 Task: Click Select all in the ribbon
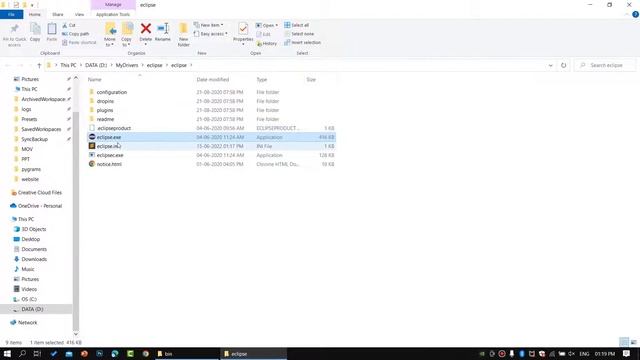(x=297, y=25)
